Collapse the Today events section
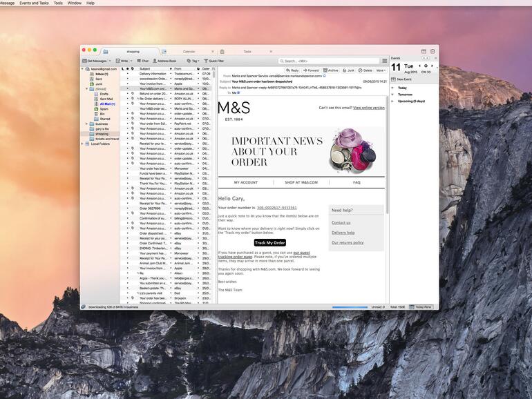The image size is (532, 399). point(392,88)
